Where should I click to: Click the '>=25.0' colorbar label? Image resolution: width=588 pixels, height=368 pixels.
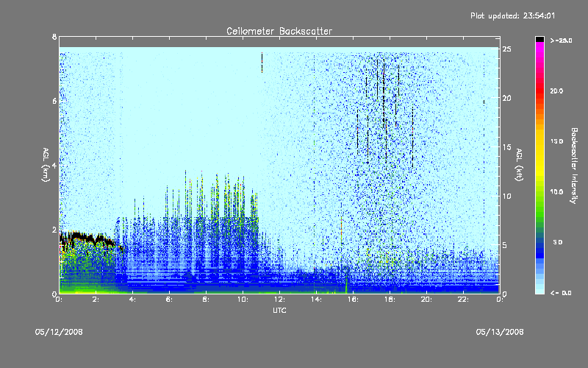[x=561, y=40]
